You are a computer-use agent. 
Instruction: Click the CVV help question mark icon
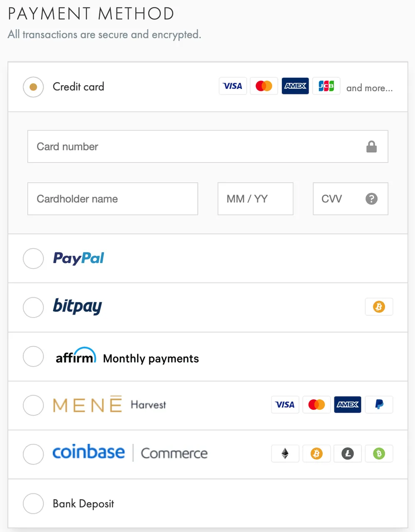point(371,199)
